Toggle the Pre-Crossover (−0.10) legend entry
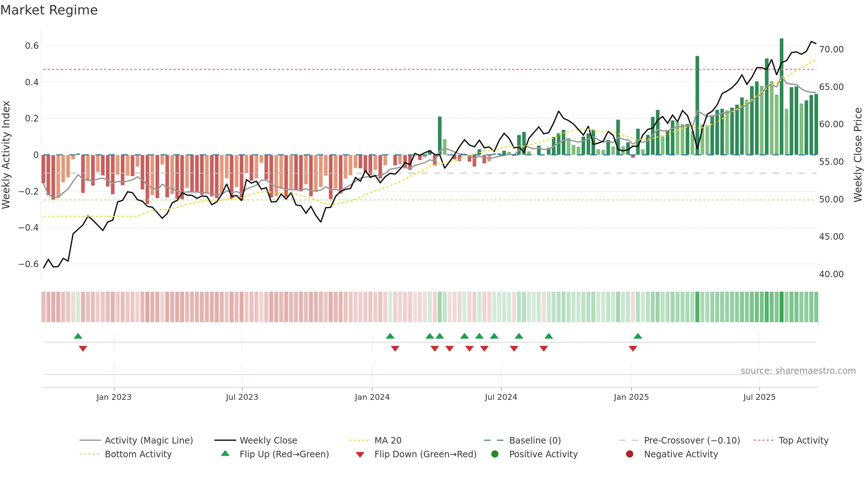This screenshot has width=868, height=488. click(x=679, y=440)
